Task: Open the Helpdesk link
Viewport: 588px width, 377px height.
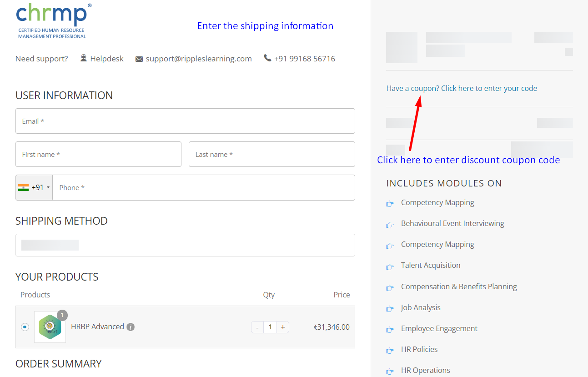Action: [x=107, y=59]
